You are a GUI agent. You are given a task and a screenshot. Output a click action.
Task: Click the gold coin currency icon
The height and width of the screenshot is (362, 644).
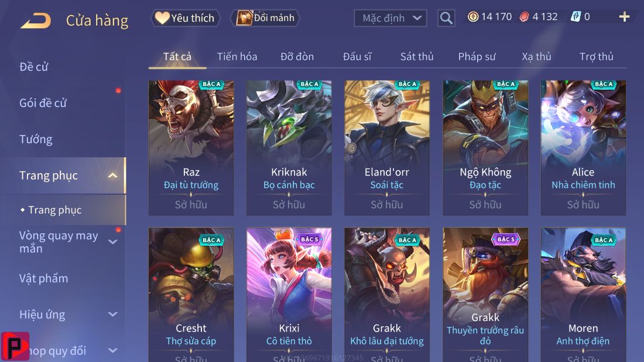(x=473, y=16)
